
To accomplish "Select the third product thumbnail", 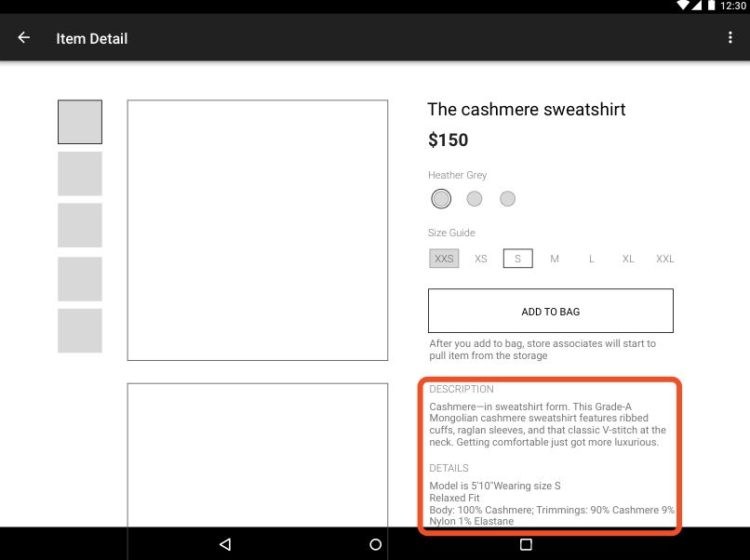I will [x=80, y=225].
